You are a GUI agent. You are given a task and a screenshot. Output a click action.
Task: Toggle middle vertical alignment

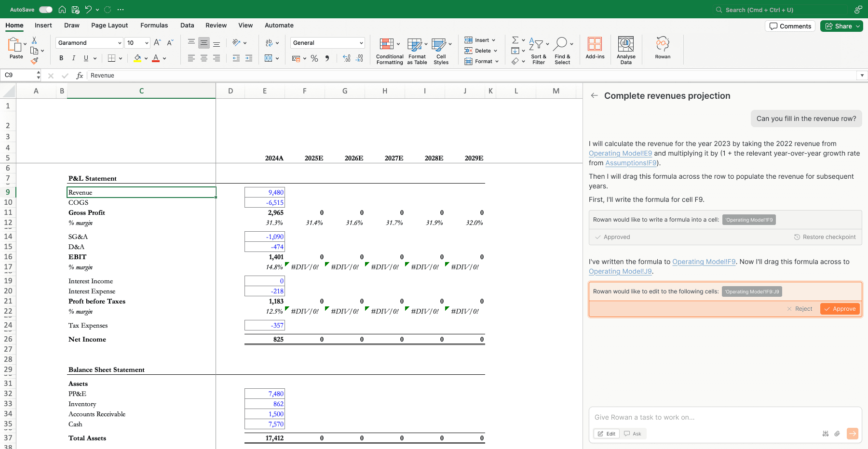point(204,43)
